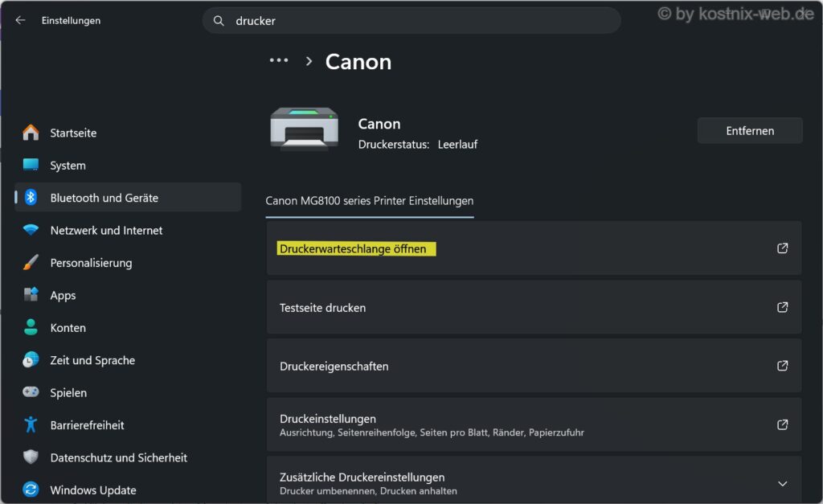Click Testseite drucken

[534, 306]
